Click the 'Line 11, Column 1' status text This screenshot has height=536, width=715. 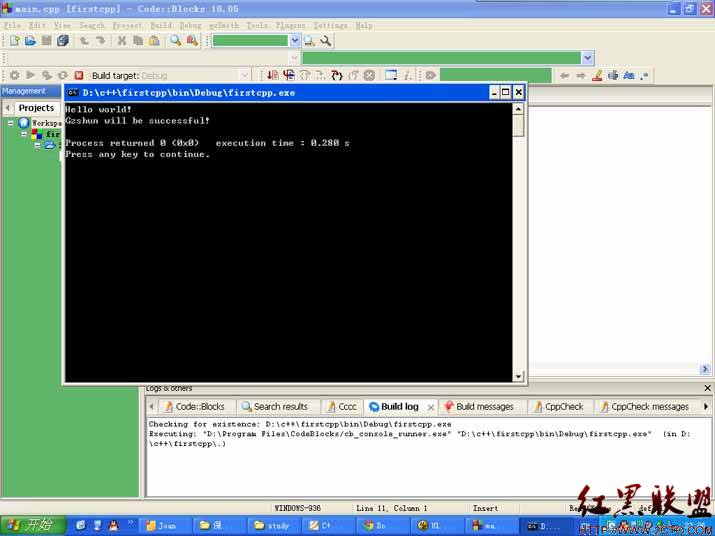(x=392, y=508)
